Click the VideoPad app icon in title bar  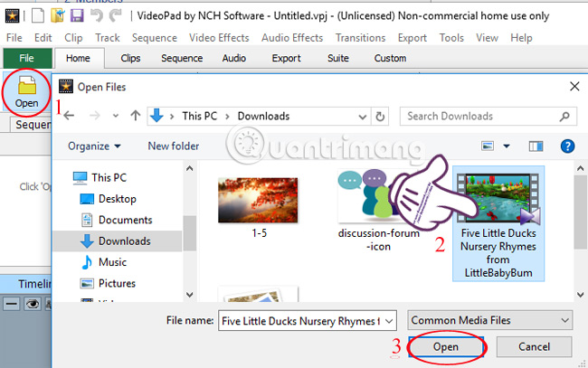click(12, 15)
